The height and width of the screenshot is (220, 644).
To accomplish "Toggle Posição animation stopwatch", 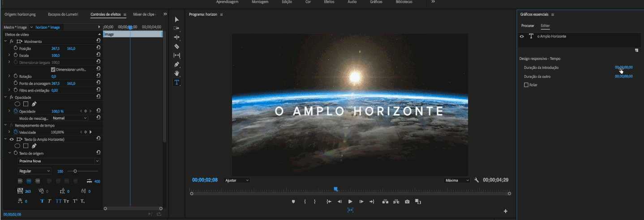I will pyautogui.click(x=16, y=48).
